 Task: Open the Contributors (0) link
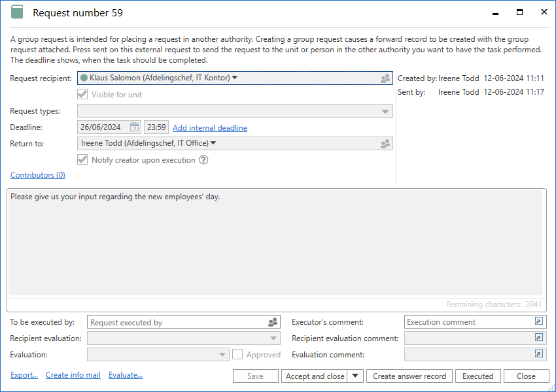38,175
